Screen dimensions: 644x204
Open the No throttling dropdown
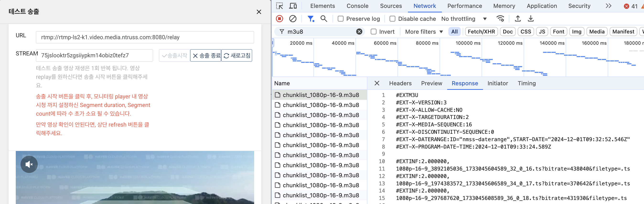(x=464, y=19)
